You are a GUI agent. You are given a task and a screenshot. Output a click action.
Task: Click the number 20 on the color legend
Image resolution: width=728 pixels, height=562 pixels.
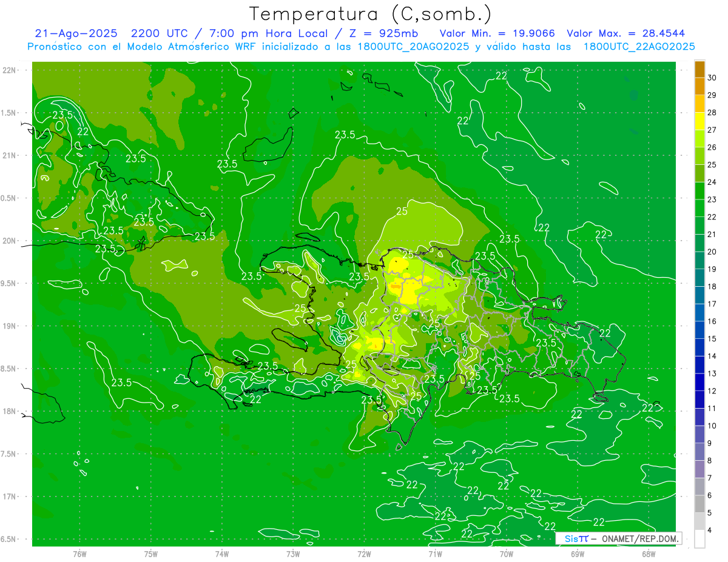(712, 252)
